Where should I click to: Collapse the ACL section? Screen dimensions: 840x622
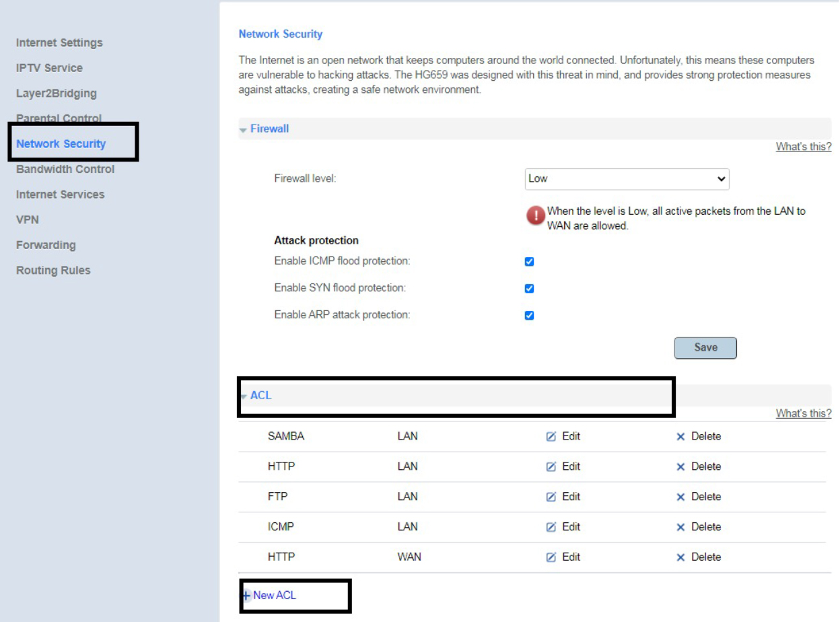click(243, 396)
